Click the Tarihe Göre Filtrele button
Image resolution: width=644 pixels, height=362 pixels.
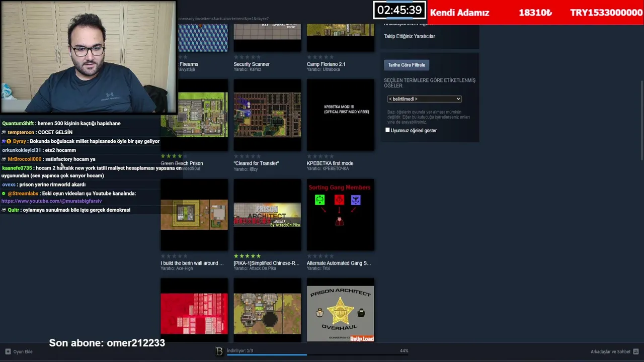pyautogui.click(x=407, y=65)
